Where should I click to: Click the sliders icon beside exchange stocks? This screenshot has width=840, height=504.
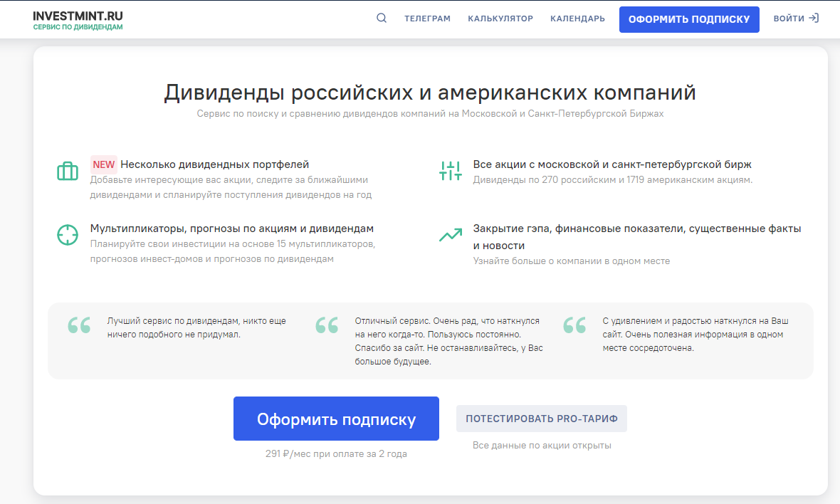coord(451,171)
